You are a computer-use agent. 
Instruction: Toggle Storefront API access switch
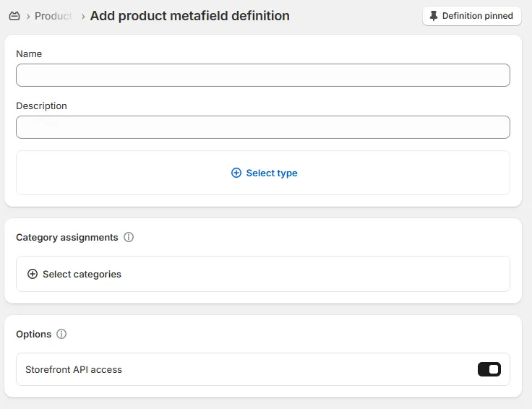[489, 369]
